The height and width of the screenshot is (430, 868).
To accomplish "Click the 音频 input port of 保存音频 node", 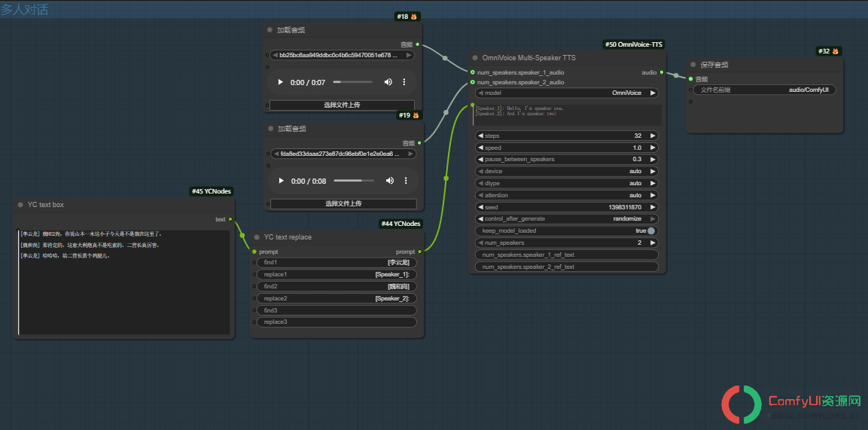I will 690,79.
